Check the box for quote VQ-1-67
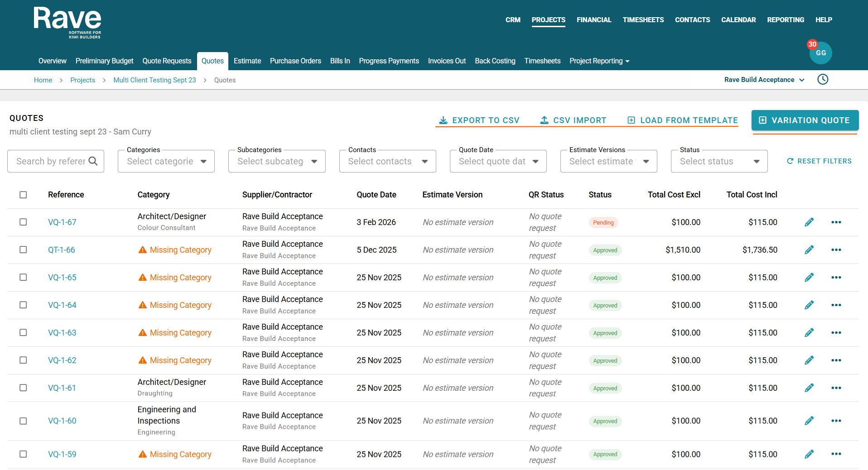Image resolution: width=868 pixels, height=470 pixels. (x=23, y=222)
